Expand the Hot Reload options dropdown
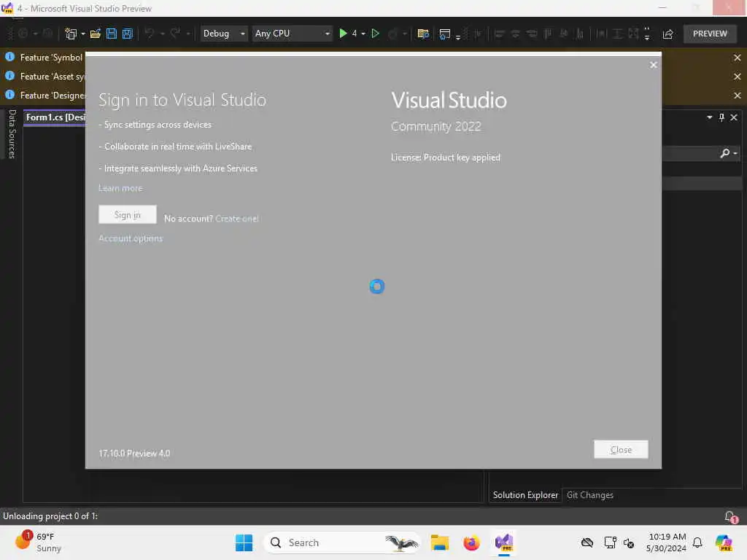Image resolution: width=747 pixels, height=560 pixels. coord(404,34)
